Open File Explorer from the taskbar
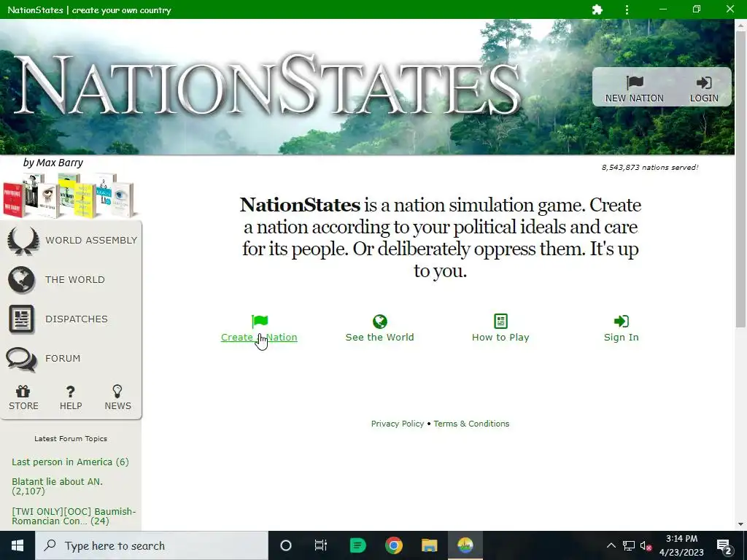 click(x=429, y=545)
